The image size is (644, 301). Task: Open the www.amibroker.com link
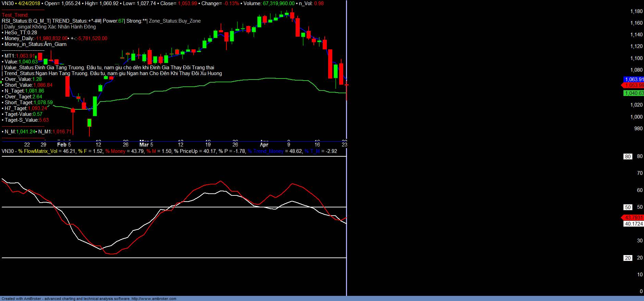point(154,299)
